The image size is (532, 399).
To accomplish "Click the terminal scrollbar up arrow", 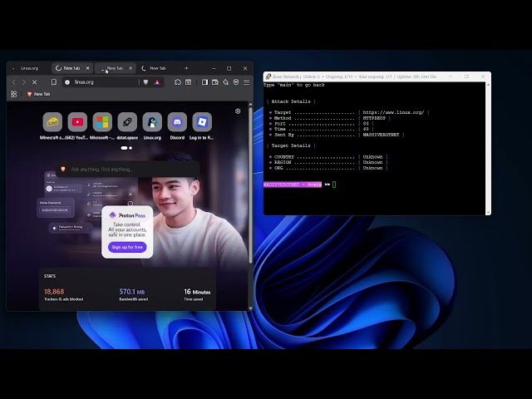I will click(x=488, y=85).
